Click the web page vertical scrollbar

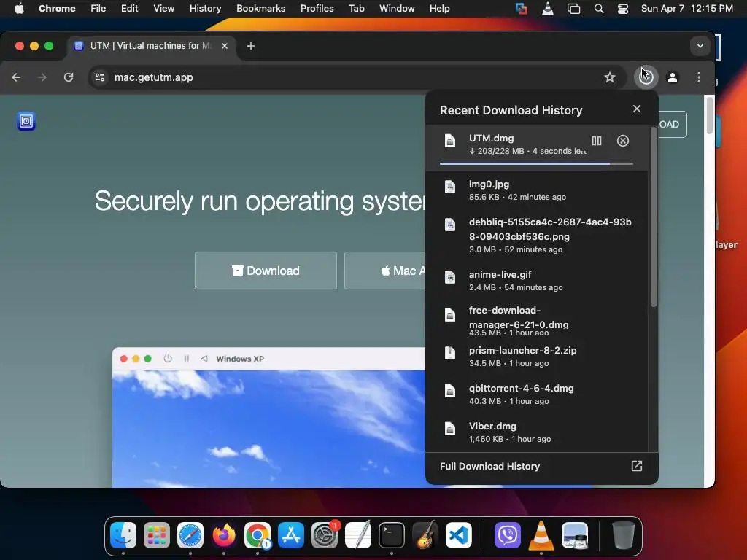point(709,116)
